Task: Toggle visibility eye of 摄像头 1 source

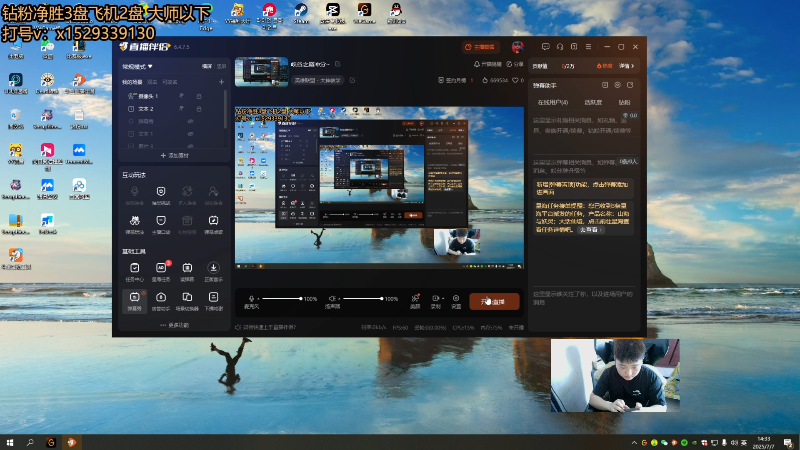Action: click(182, 96)
